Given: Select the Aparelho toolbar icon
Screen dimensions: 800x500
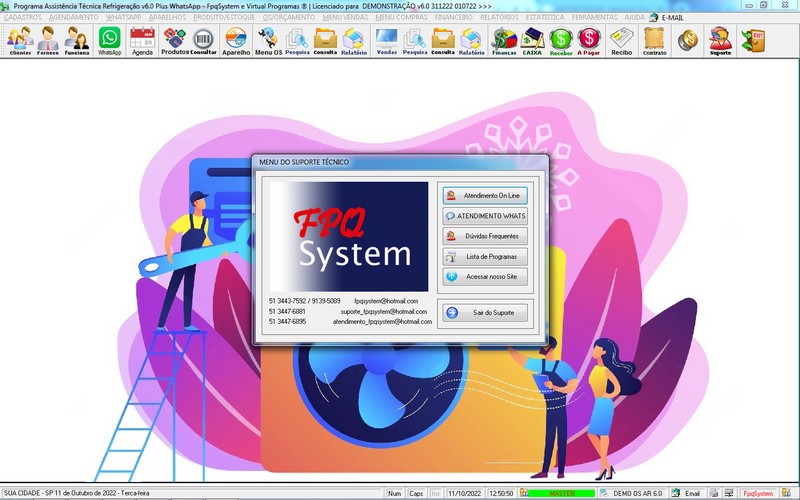Looking at the screenshot, I should pyautogui.click(x=236, y=41).
